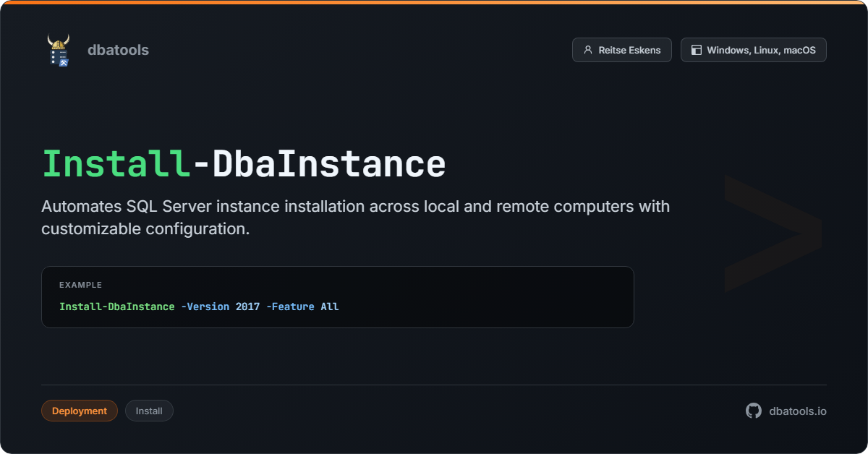The height and width of the screenshot is (454, 868).
Task: Click the -Version parameter in the example
Action: 205,307
